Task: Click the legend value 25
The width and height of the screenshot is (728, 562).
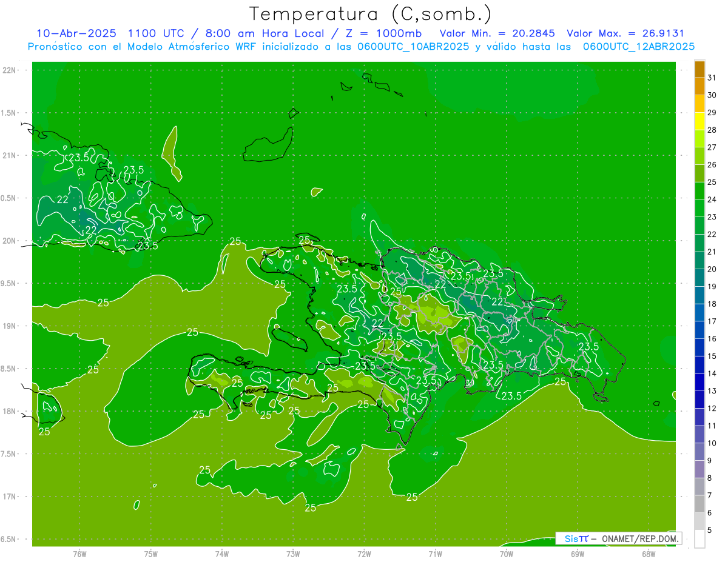Action: pyautogui.click(x=712, y=182)
